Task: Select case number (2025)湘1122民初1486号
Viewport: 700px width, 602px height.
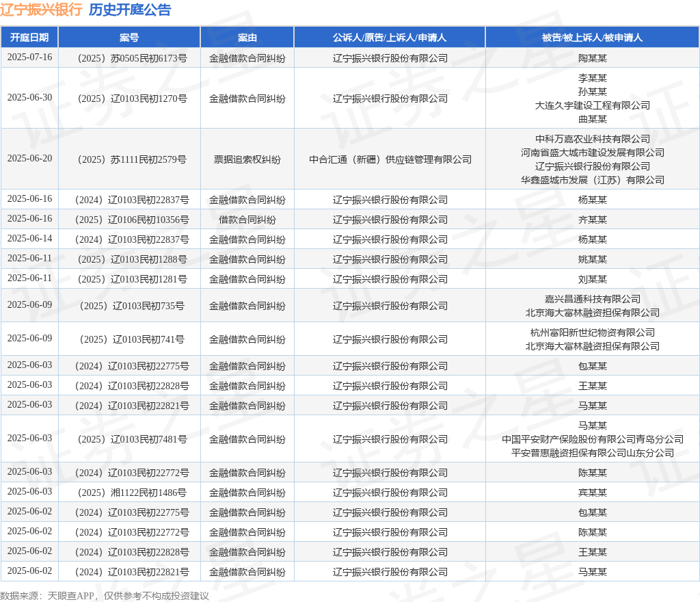Action: 132,493
